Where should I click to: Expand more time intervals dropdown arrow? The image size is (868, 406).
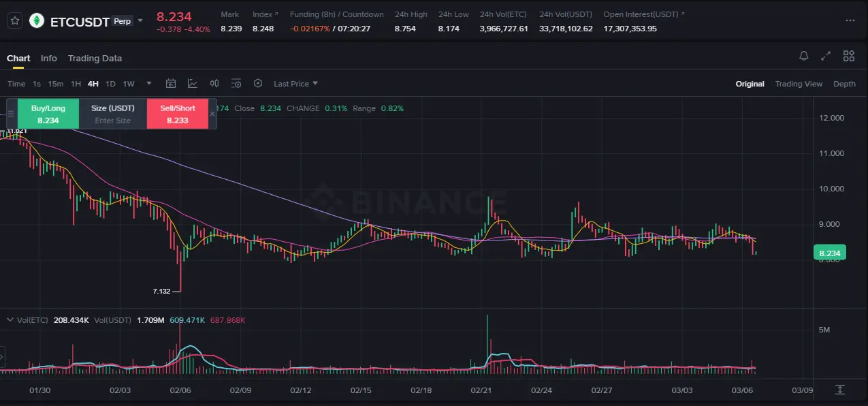tap(149, 84)
